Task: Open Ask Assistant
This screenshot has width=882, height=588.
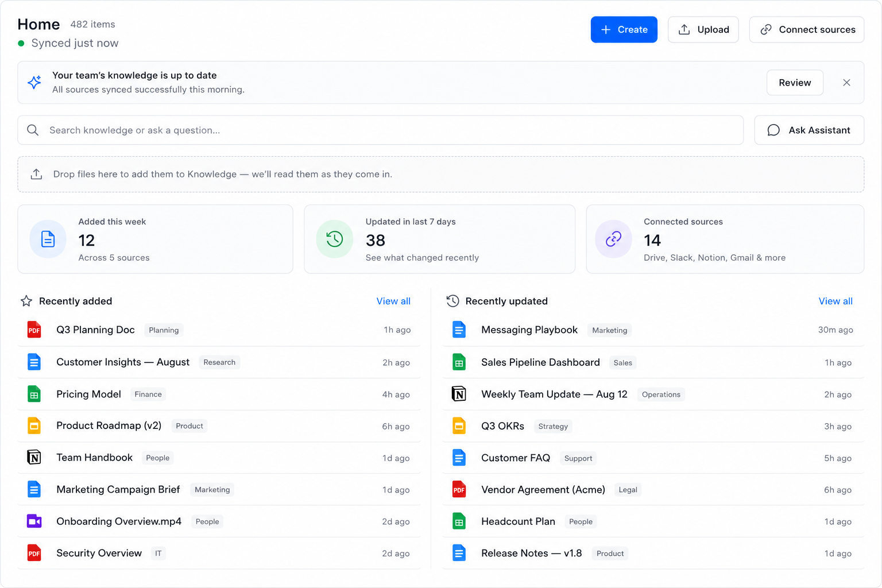Action: point(809,130)
